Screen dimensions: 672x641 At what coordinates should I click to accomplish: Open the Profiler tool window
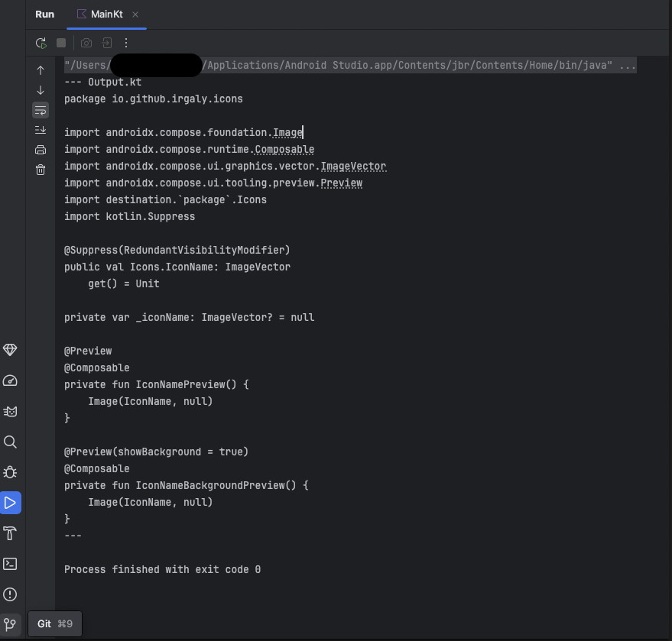click(x=10, y=380)
